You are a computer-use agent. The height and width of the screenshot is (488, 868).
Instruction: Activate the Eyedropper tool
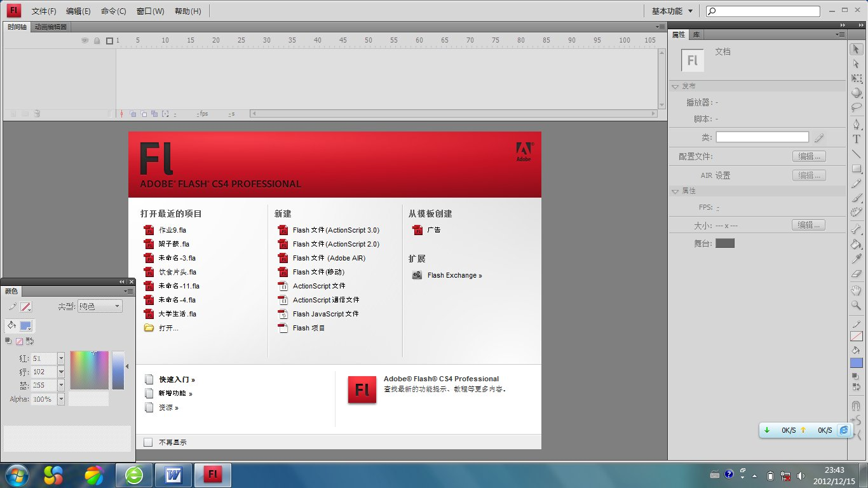coord(856,259)
